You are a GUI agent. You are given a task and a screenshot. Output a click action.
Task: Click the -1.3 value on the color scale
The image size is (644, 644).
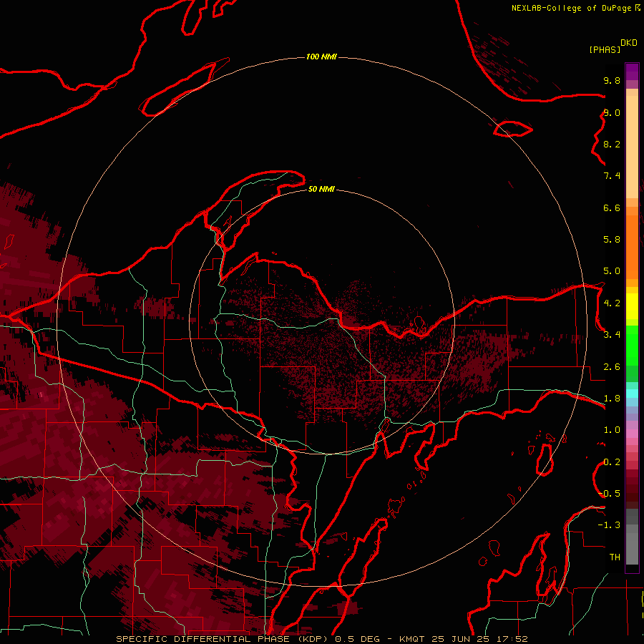click(609, 525)
